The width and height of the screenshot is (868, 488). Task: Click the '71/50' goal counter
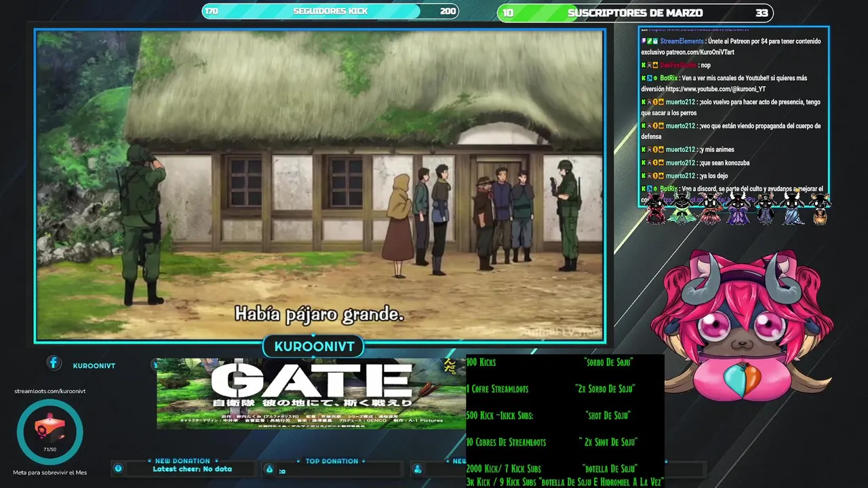[x=50, y=449]
